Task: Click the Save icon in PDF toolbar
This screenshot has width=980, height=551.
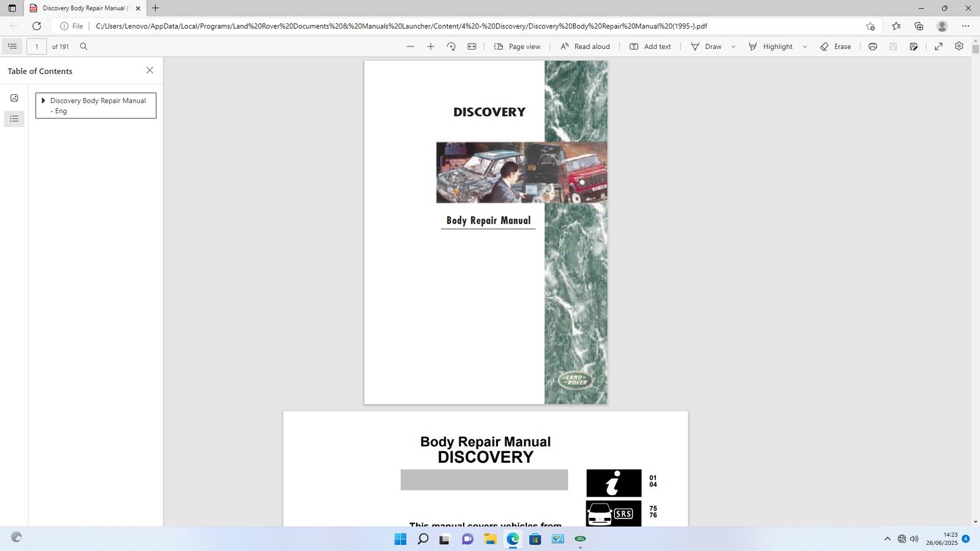Action: pyautogui.click(x=893, y=47)
